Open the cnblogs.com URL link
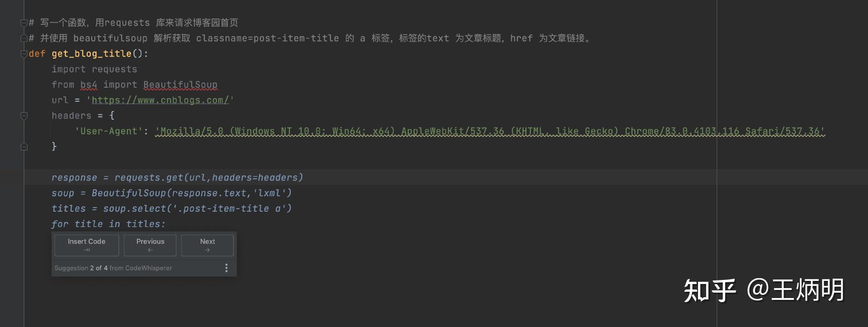The height and width of the screenshot is (327, 868). pyautogui.click(x=160, y=100)
